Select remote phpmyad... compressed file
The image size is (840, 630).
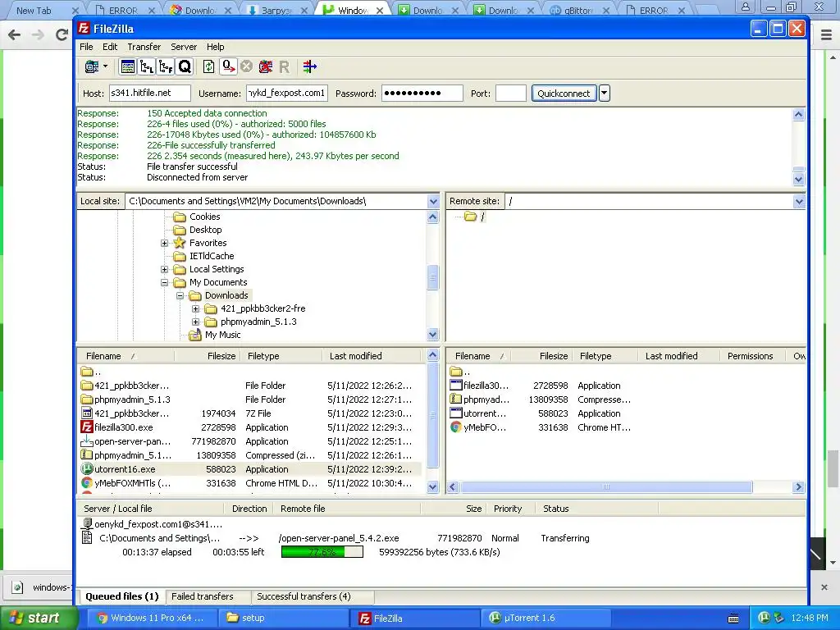(x=486, y=399)
